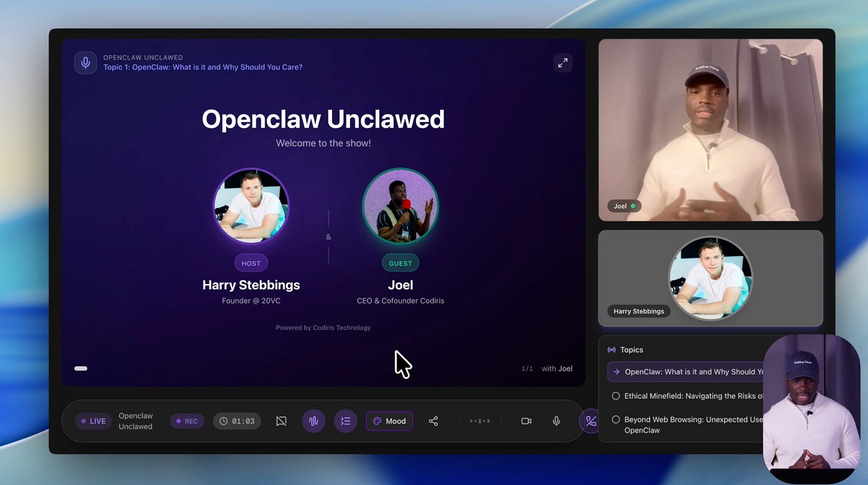Viewport: 868px width, 485px height.
Task: Turn off the camera with the video icon
Action: [x=526, y=421]
